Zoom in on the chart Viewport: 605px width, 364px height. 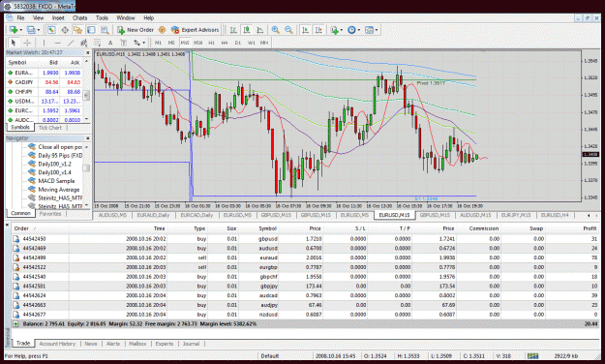point(276,30)
